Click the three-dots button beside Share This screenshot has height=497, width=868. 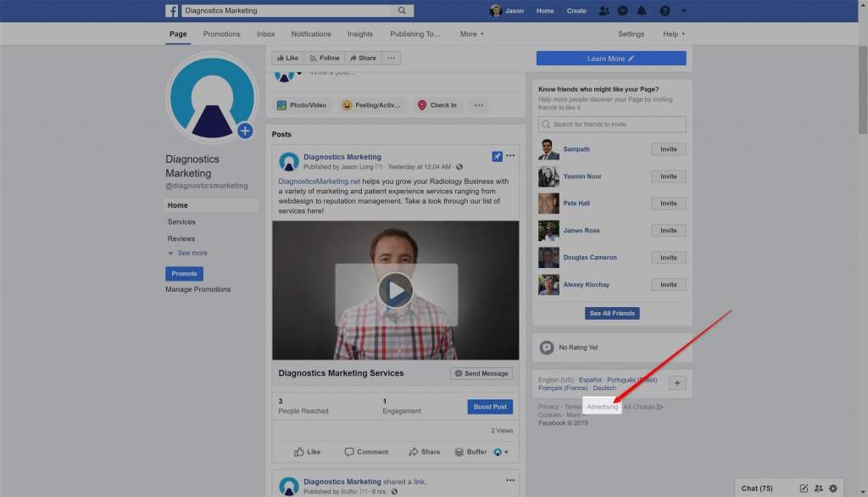pos(392,59)
